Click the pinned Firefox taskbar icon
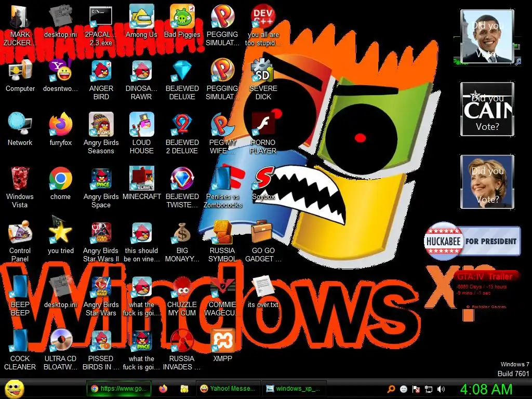Viewport: 532px width, 399px height. tap(163, 389)
